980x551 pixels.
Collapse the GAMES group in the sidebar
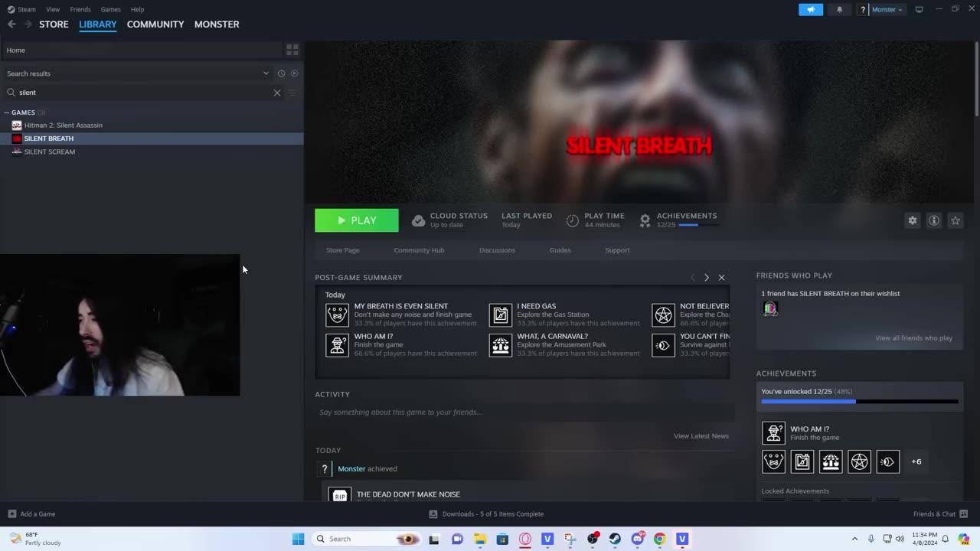click(6, 112)
